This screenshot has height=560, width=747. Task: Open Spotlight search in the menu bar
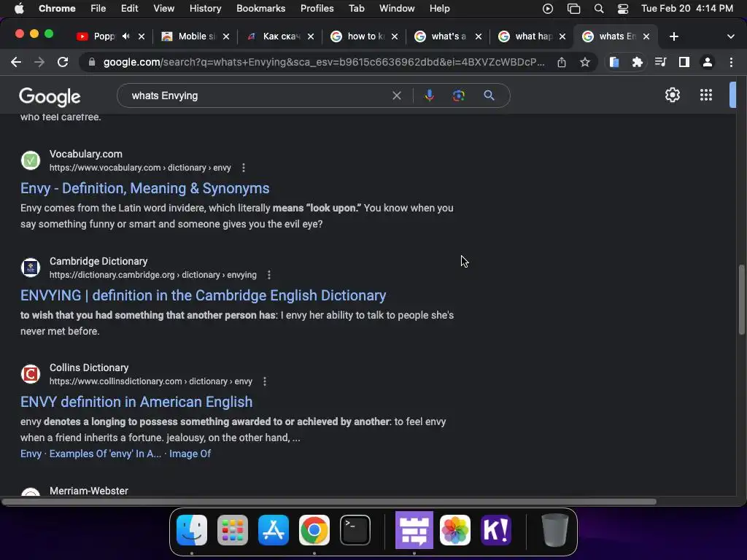click(599, 9)
